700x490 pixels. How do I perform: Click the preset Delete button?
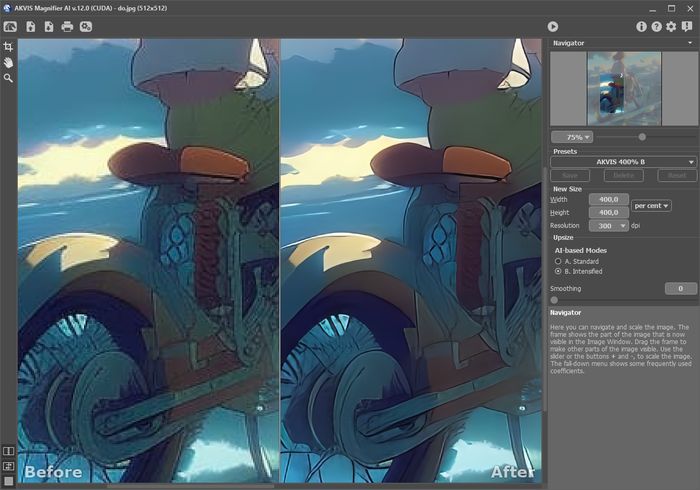pyautogui.click(x=624, y=175)
